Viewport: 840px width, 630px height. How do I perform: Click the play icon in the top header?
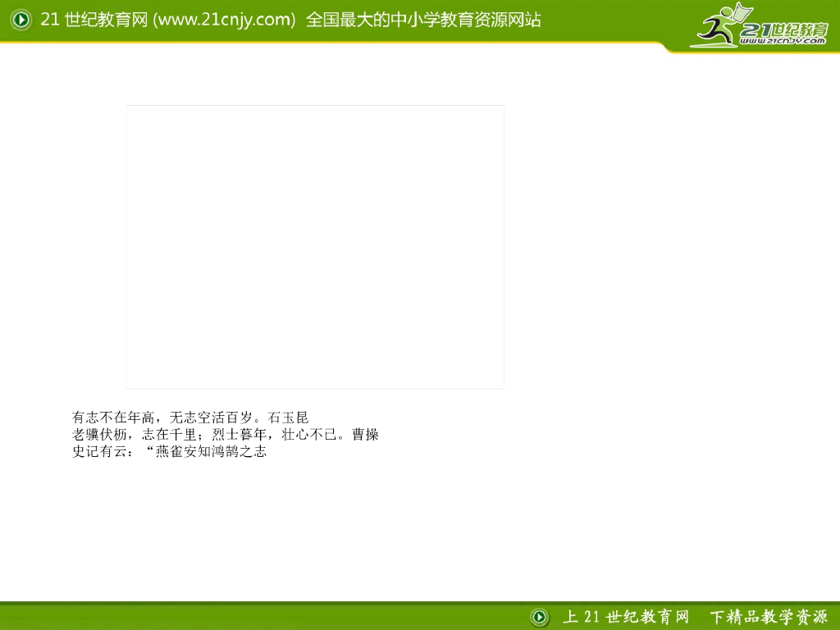21,20
